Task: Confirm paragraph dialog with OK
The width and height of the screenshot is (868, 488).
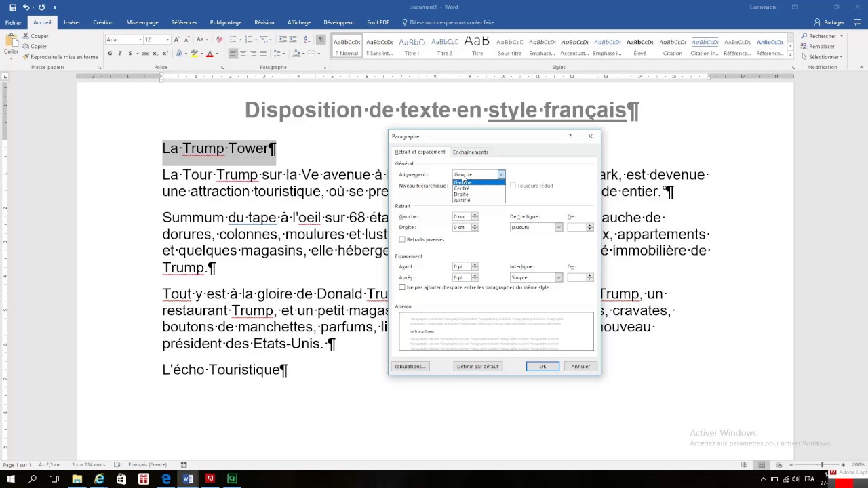Action: coord(542,367)
